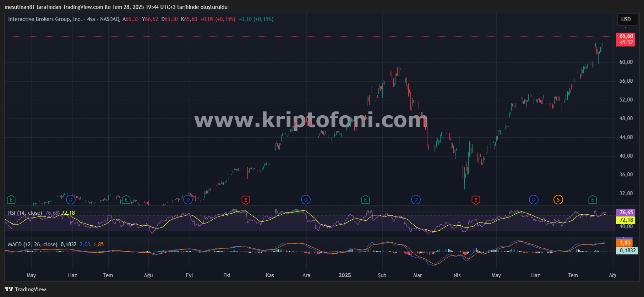Click the Kas month label on the time axis
This screenshot has height=297, width=644.
(270, 275)
